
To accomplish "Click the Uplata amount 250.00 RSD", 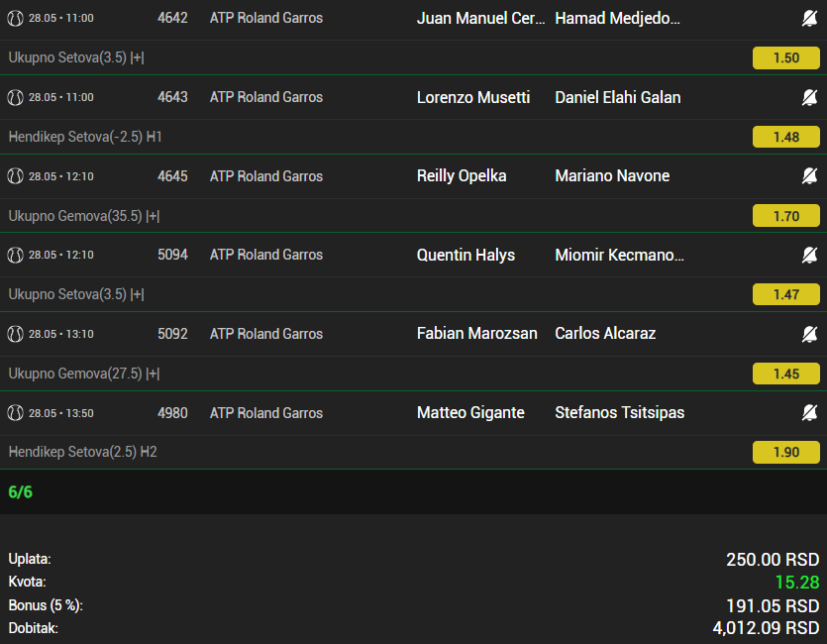I will tap(773, 559).
